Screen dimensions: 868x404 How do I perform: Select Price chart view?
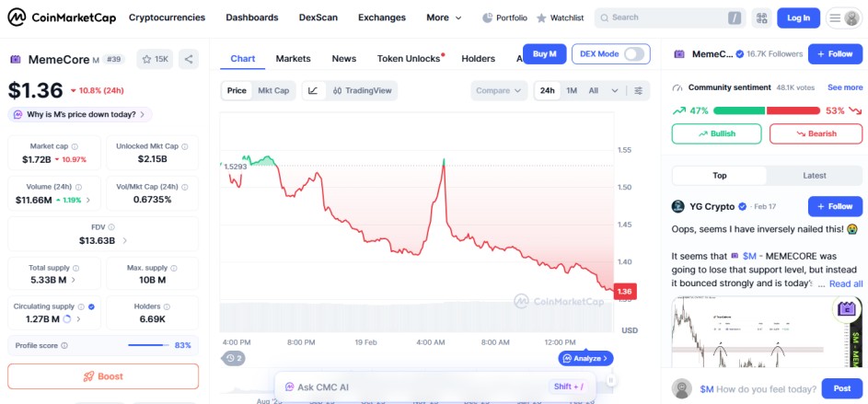237,90
